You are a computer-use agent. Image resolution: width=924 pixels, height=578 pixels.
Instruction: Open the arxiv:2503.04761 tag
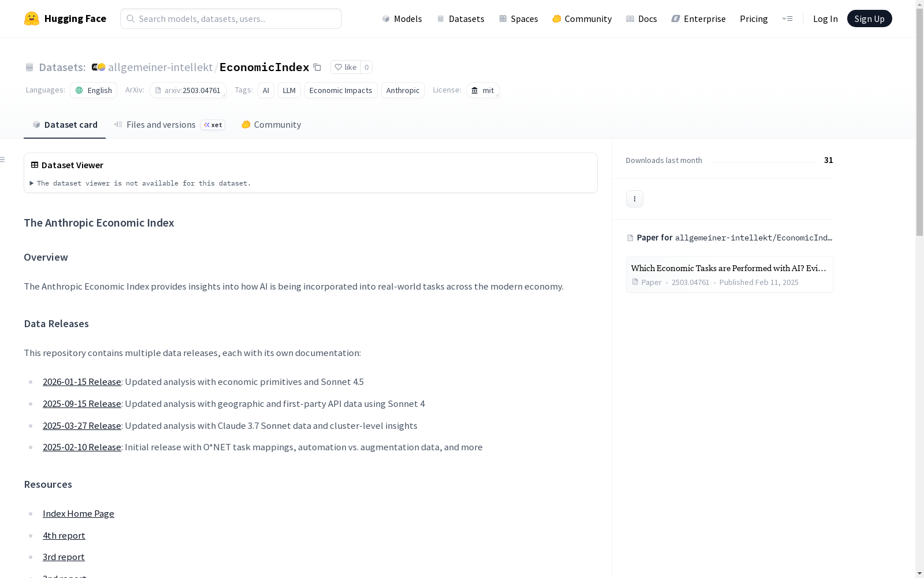point(188,90)
